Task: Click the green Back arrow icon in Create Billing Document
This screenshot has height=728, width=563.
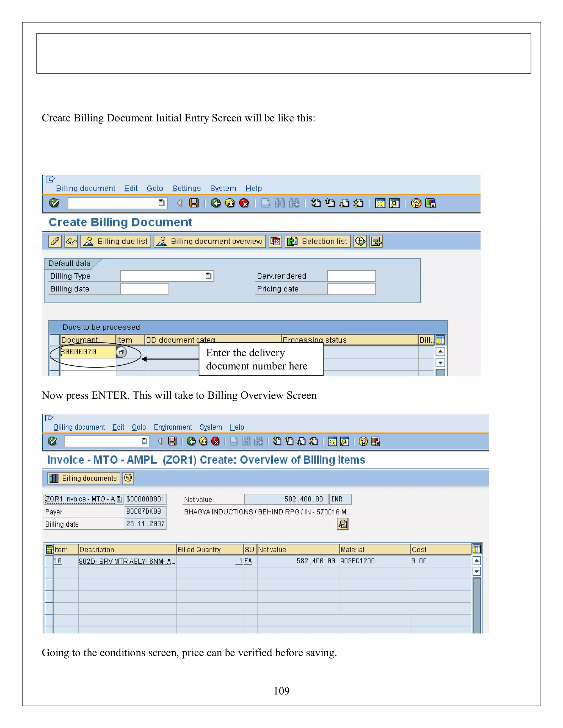Action: click(x=216, y=203)
